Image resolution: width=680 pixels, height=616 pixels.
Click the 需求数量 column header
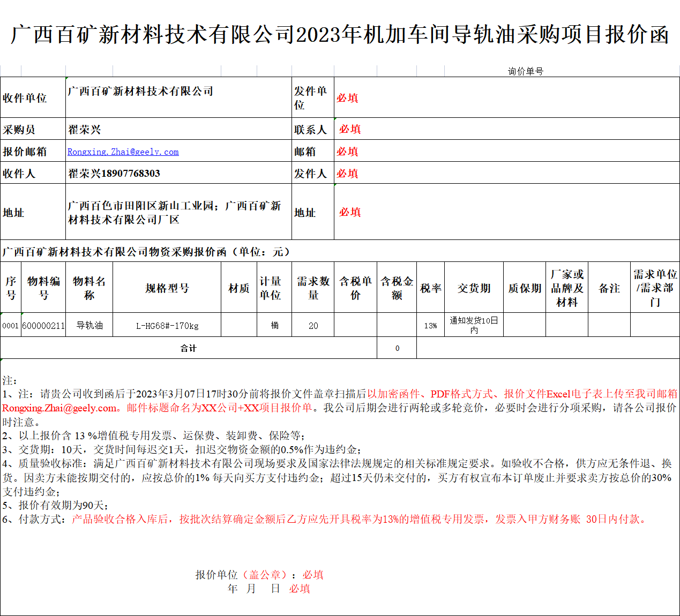click(x=313, y=288)
